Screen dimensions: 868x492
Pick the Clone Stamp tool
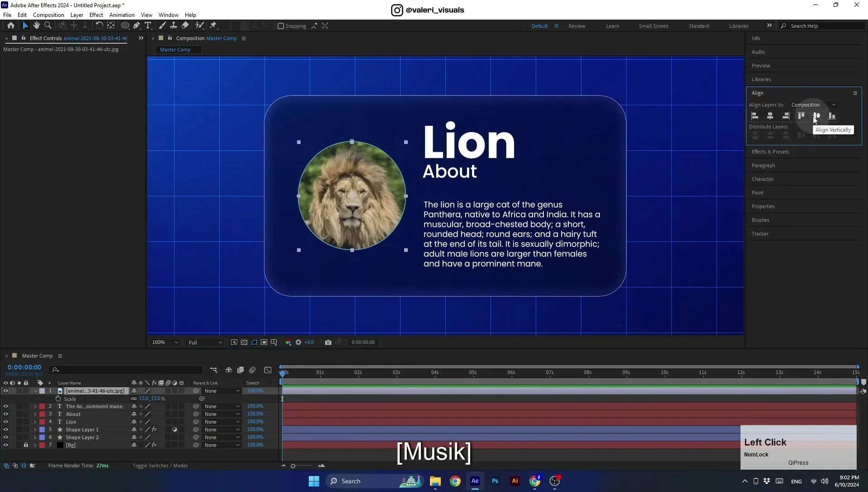point(174,26)
